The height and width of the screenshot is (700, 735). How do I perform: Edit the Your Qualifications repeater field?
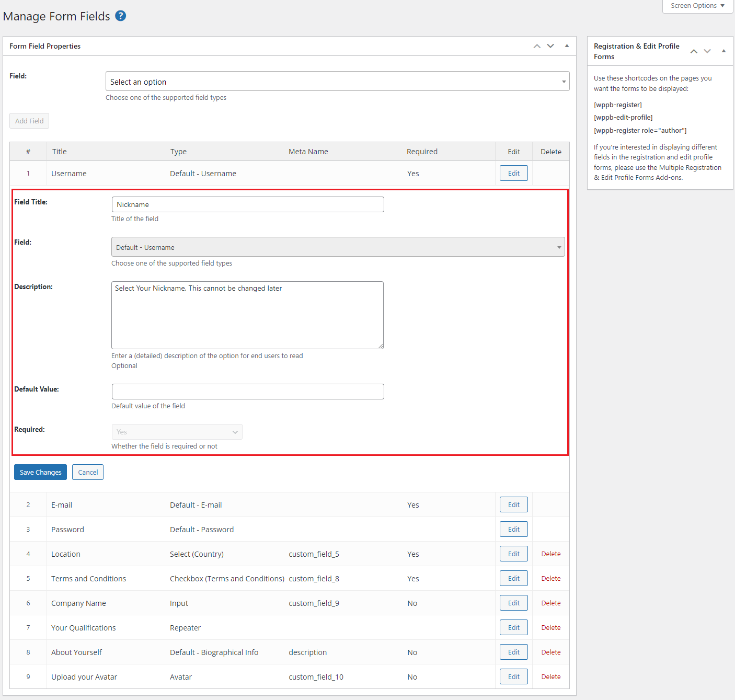[513, 628]
